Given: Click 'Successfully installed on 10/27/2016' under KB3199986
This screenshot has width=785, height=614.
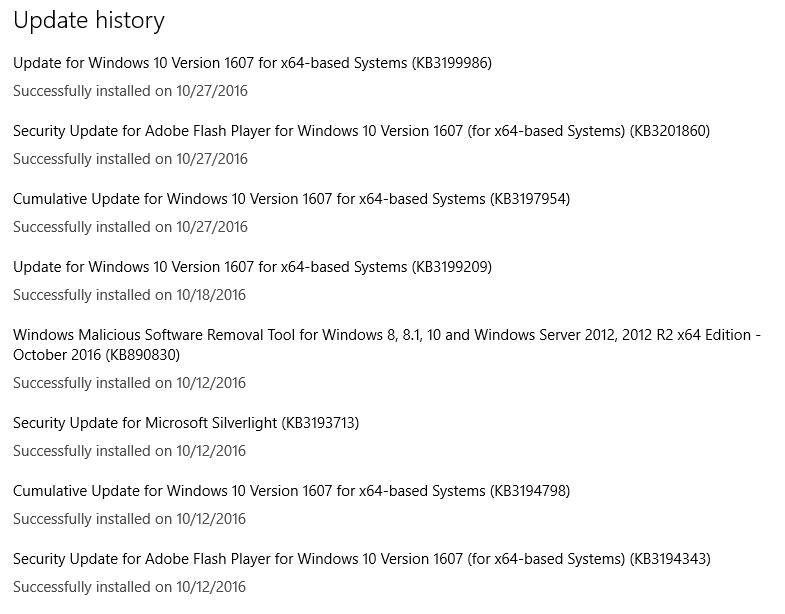Looking at the screenshot, I should (x=130, y=91).
